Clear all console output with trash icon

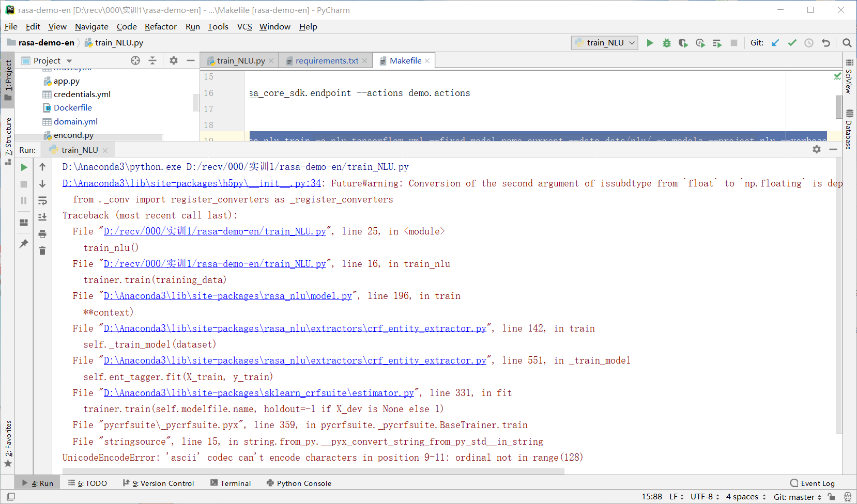tap(42, 250)
